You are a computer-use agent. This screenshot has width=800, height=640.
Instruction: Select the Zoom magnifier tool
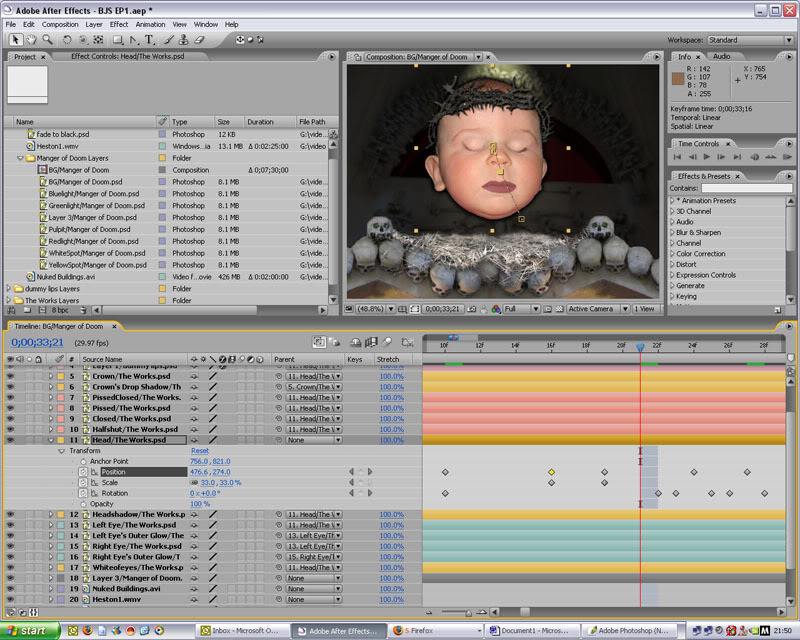(x=47, y=39)
